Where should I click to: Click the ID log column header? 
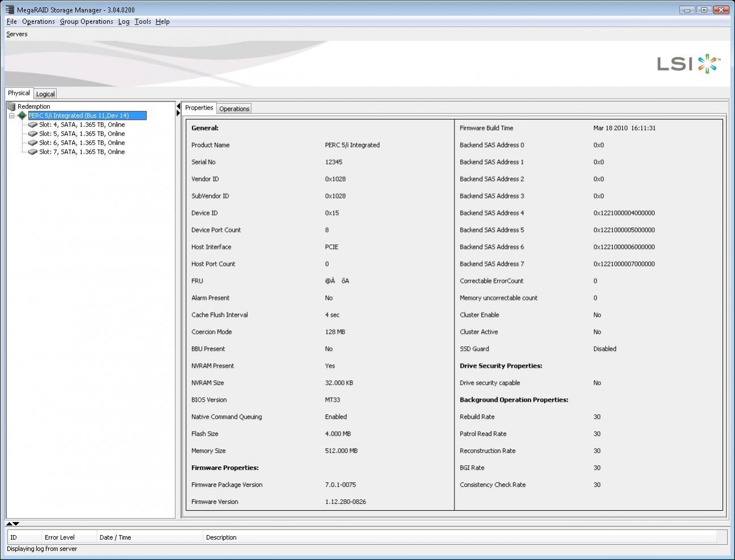tap(24, 537)
